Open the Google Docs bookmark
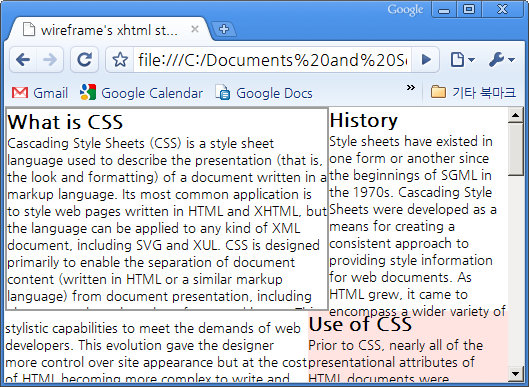 click(x=264, y=93)
